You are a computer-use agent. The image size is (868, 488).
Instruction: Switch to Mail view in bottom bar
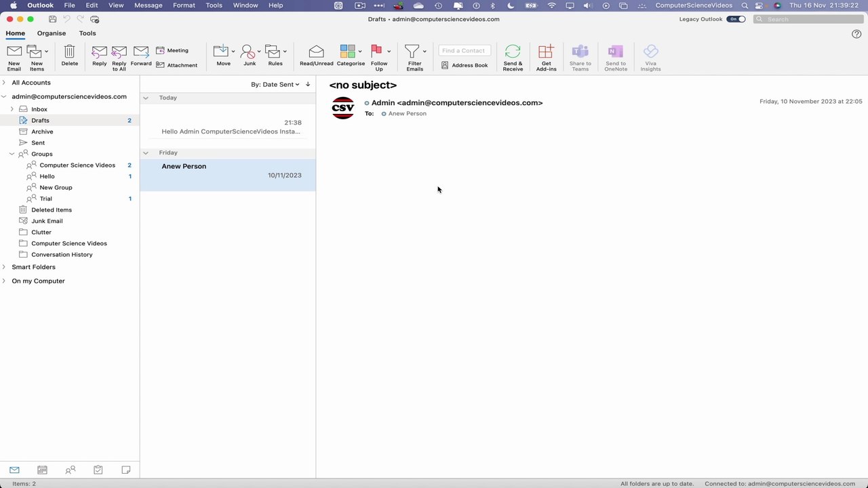tap(14, 470)
